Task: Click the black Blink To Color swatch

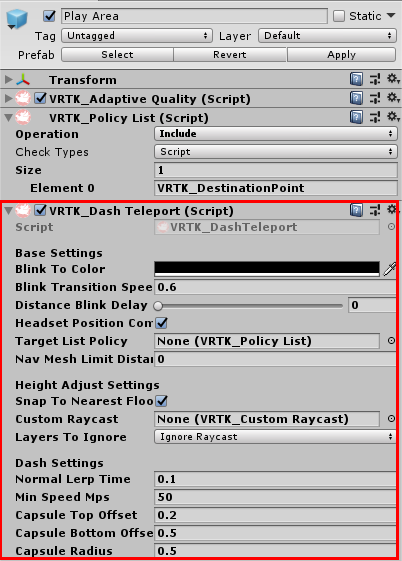Action: click(267, 268)
